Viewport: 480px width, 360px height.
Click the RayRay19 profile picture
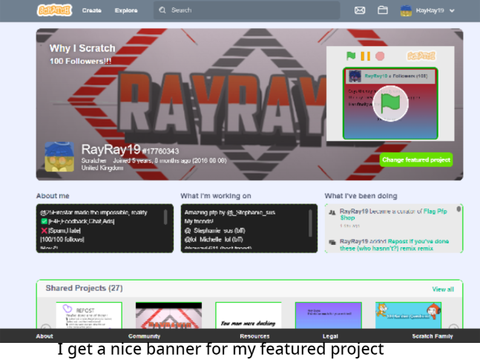click(59, 157)
